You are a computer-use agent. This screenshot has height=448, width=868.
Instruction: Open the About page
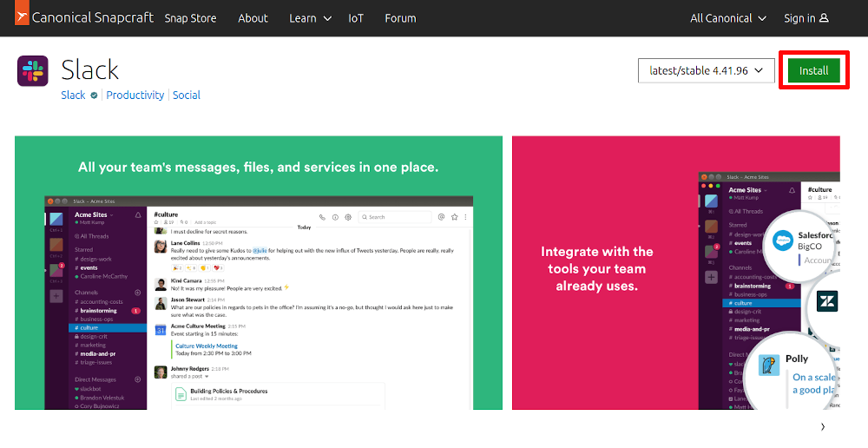point(253,18)
